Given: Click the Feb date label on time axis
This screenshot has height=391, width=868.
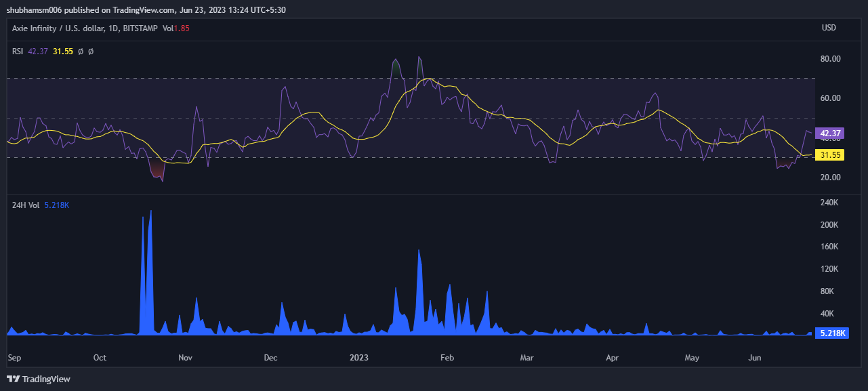Looking at the screenshot, I should 447,357.
